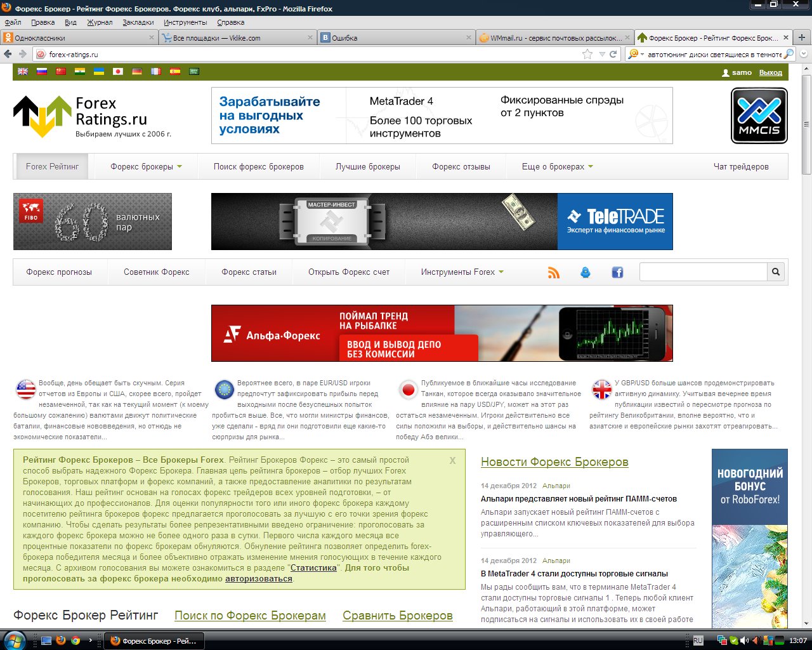Image resolution: width=812 pixels, height=650 pixels.
Task: Expand Форекс брокеры dropdown menu
Action: 146,166
